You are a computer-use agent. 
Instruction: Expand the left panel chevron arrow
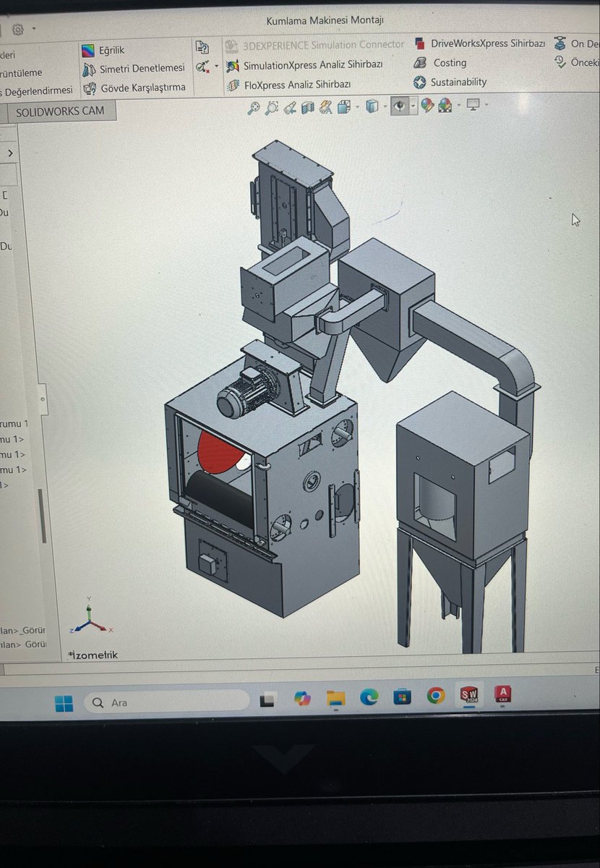point(9,153)
